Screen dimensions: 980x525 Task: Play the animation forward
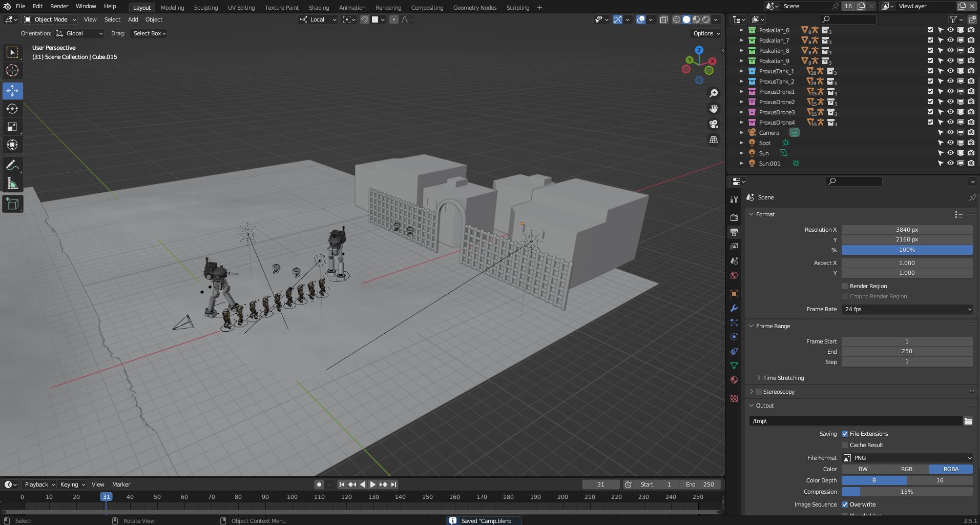[373, 484]
